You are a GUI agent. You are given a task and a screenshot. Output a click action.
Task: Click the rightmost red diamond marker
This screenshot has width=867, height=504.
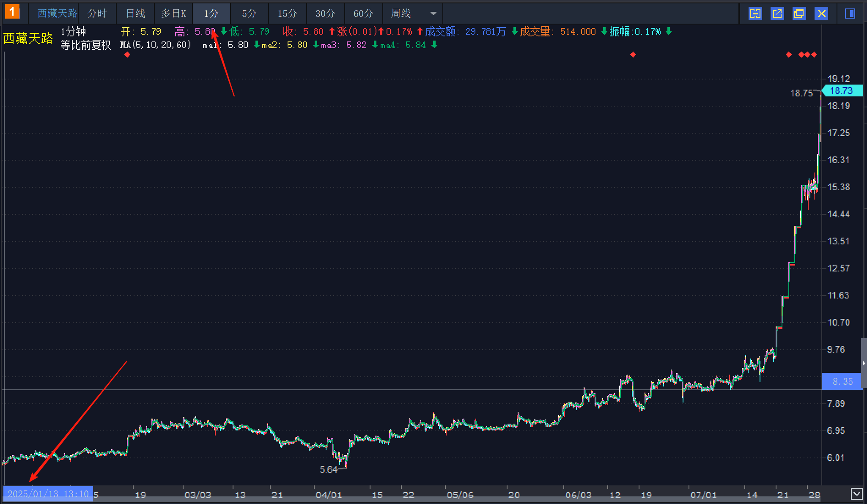tap(814, 55)
